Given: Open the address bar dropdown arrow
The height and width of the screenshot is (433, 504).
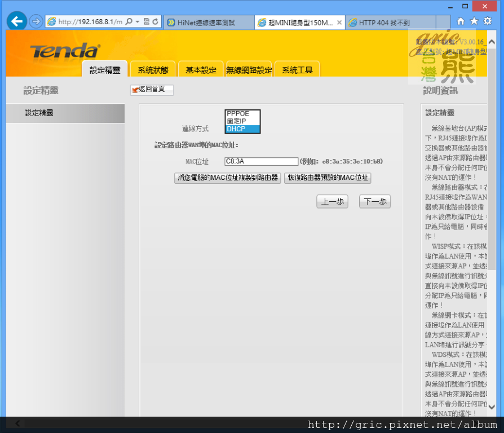Looking at the screenshot, I should (138, 21).
